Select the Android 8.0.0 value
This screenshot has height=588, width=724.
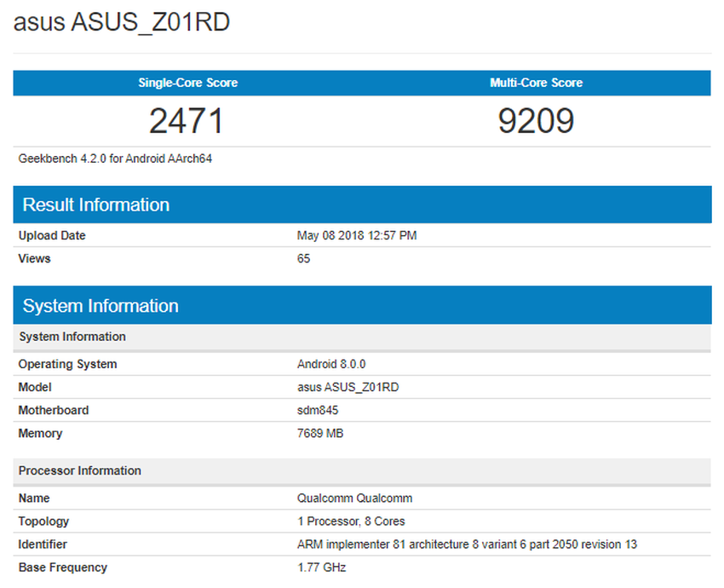(325, 364)
